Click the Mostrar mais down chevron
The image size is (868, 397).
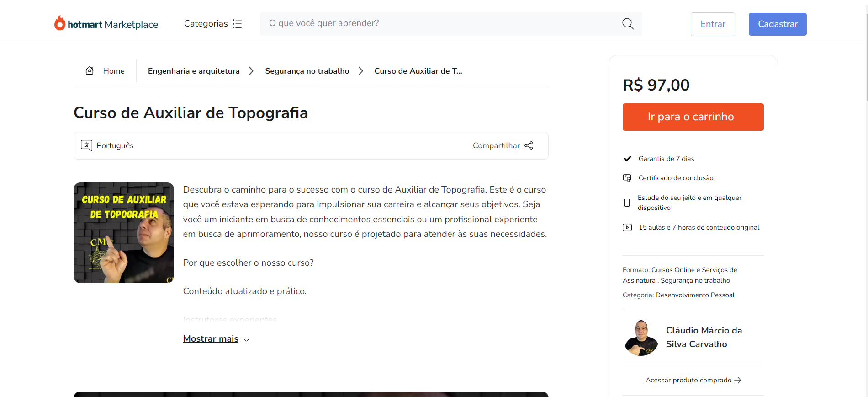point(247,340)
